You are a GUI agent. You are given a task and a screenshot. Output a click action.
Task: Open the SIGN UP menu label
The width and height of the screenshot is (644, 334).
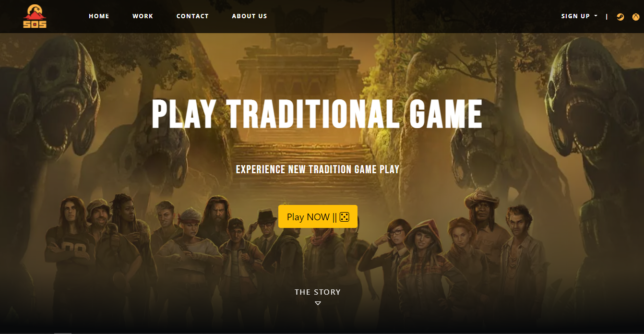[575, 16]
